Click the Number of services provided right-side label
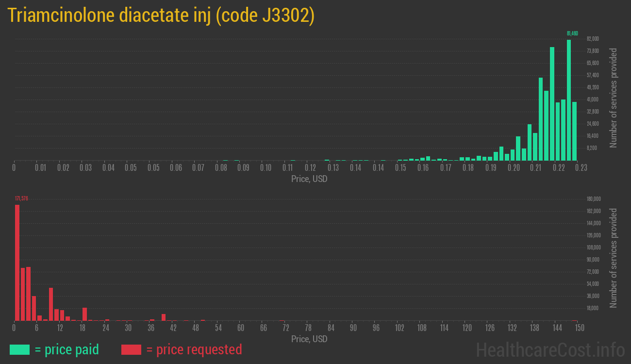The width and height of the screenshot is (631, 364). point(614,97)
